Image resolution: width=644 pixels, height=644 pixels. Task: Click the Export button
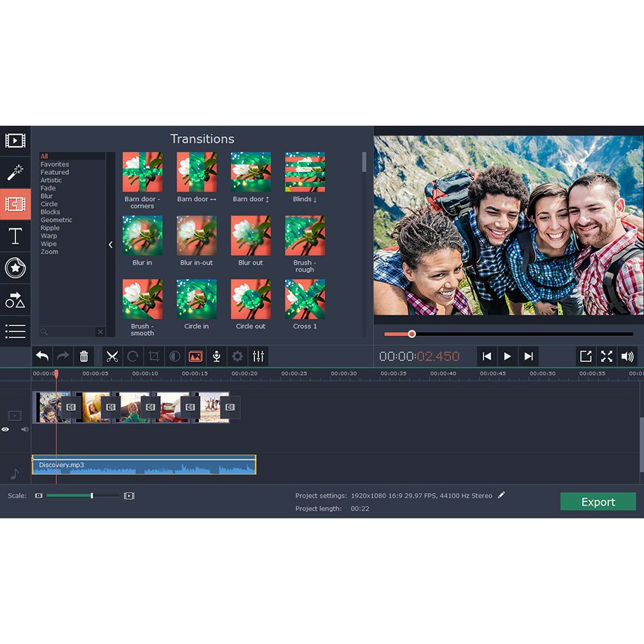pyautogui.click(x=598, y=501)
